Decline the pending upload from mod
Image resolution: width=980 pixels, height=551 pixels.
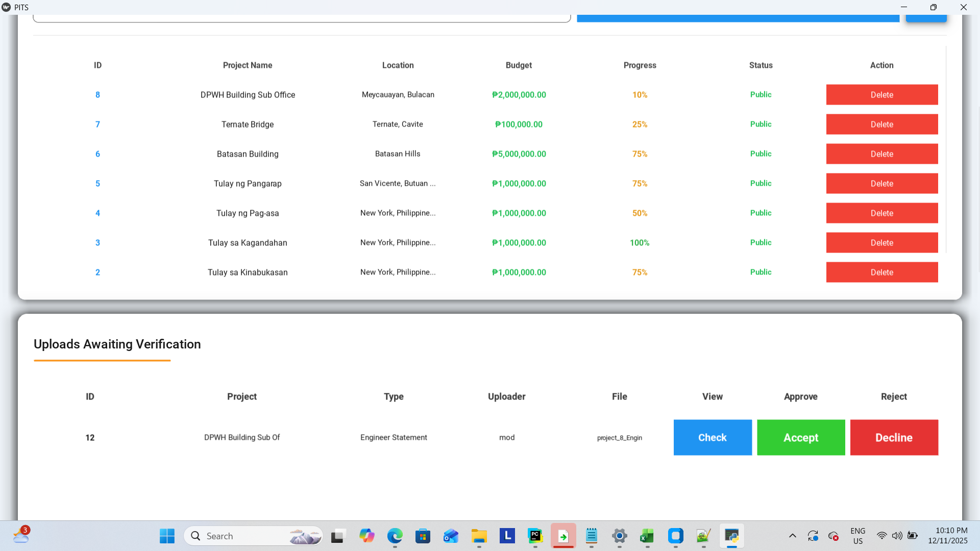[894, 438]
